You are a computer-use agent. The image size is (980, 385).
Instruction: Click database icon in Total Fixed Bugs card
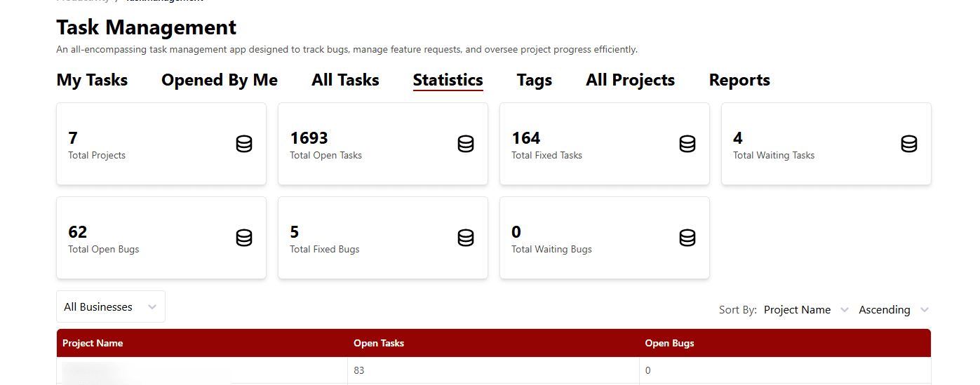(466, 238)
